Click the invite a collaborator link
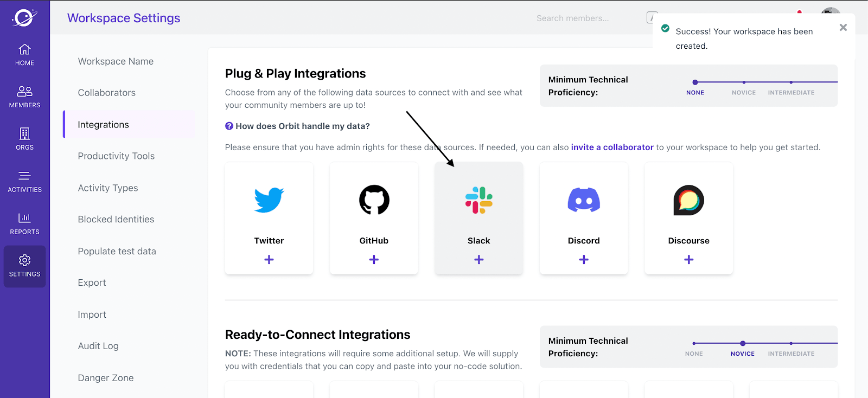The width and height of the screenshot is (868, 398). coord(612,147)
